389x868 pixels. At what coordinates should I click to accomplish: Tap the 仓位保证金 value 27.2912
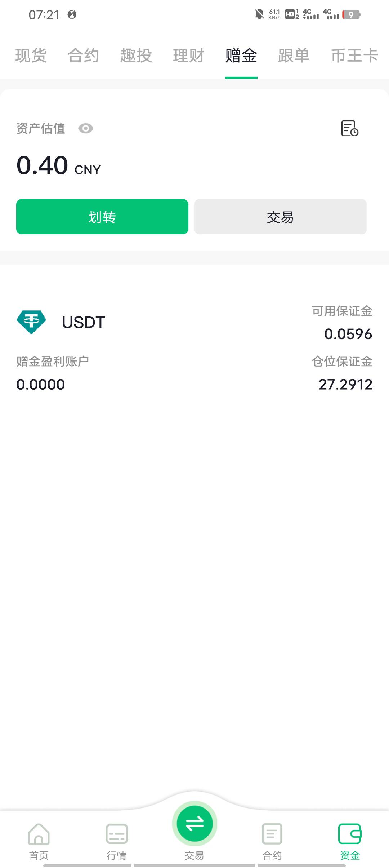click(x=345, y=385)
